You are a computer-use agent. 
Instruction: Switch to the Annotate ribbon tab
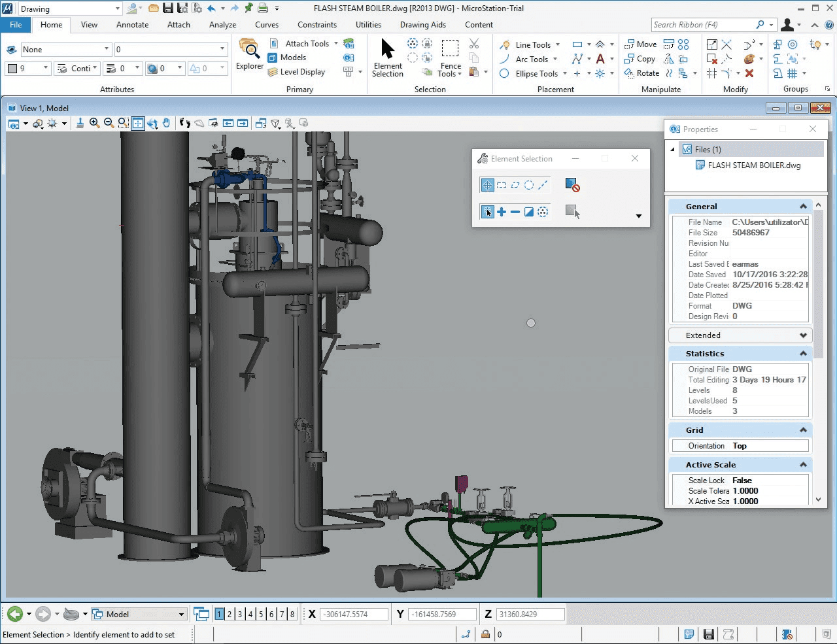(x=132, y=25)
